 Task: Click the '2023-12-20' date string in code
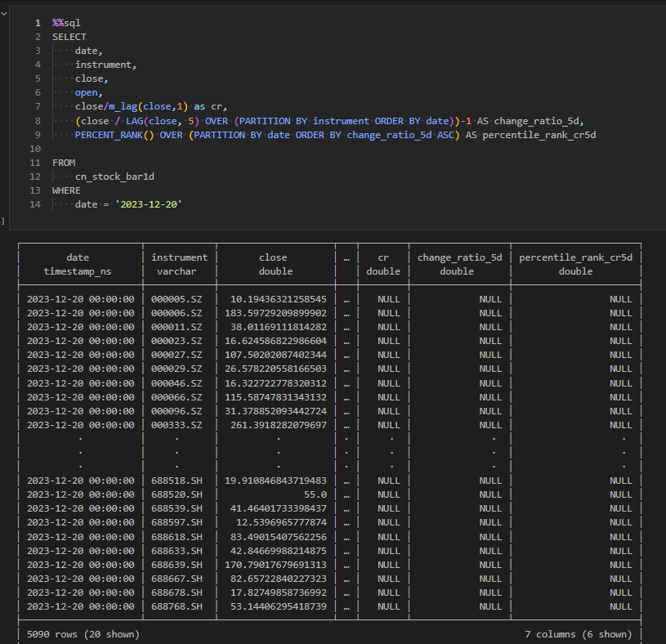[147, 204]
